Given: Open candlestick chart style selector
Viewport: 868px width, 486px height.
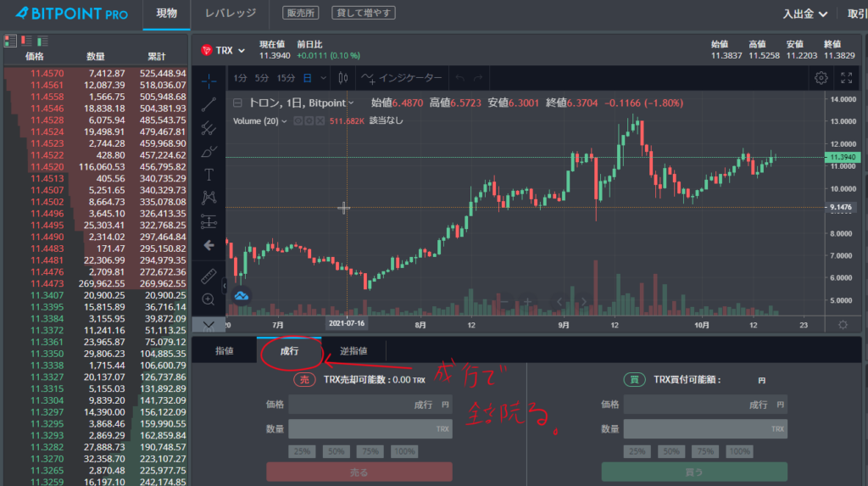Looking at the screenshot, I should [343, 78].
